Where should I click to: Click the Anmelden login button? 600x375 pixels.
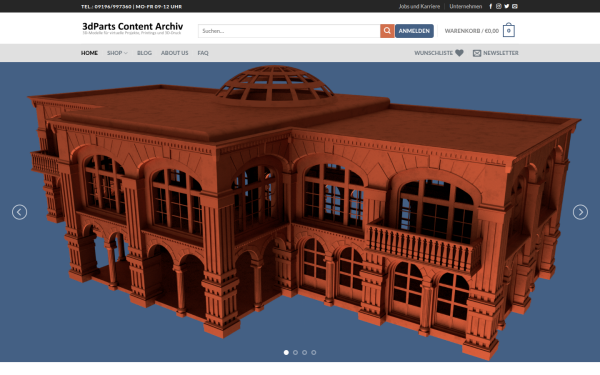(414, 31)
